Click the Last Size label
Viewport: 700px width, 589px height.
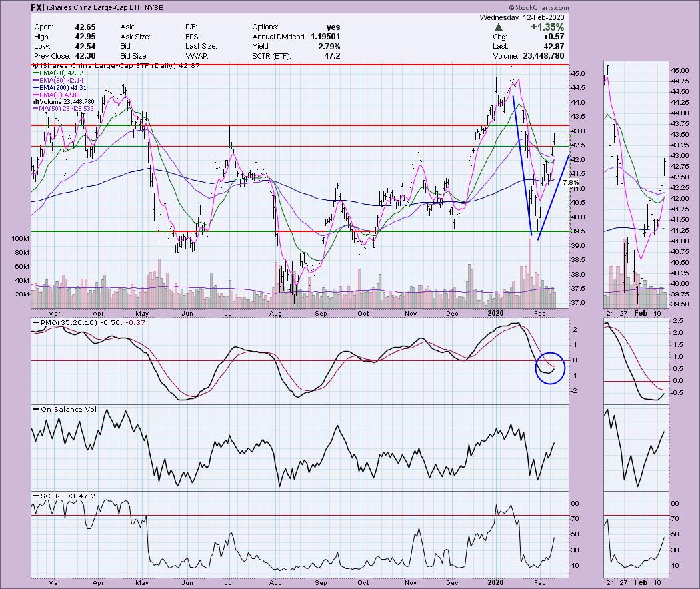201,47
